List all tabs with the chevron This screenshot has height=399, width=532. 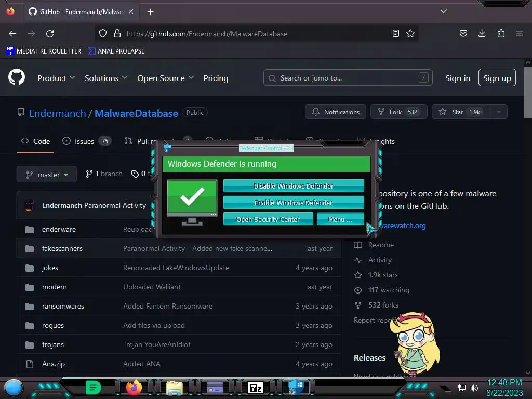(x=444, y=11)
